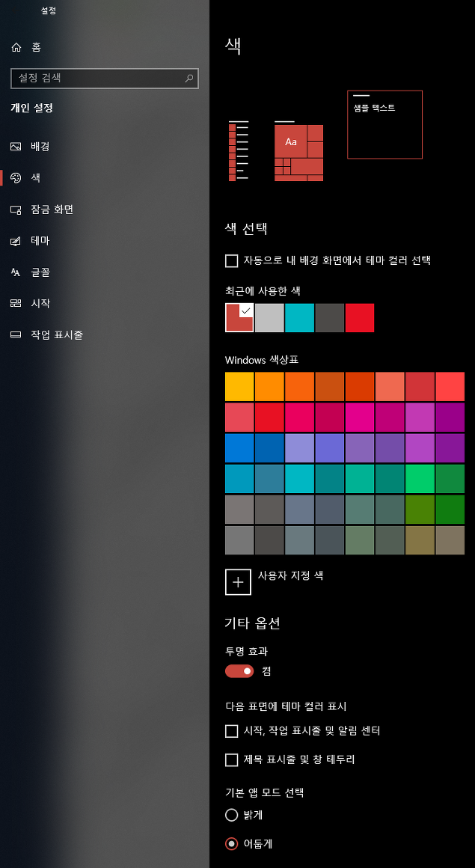Turn off the 투명 효과 toggle
This screenshot has width=475, height=868.
pos(239,671)
